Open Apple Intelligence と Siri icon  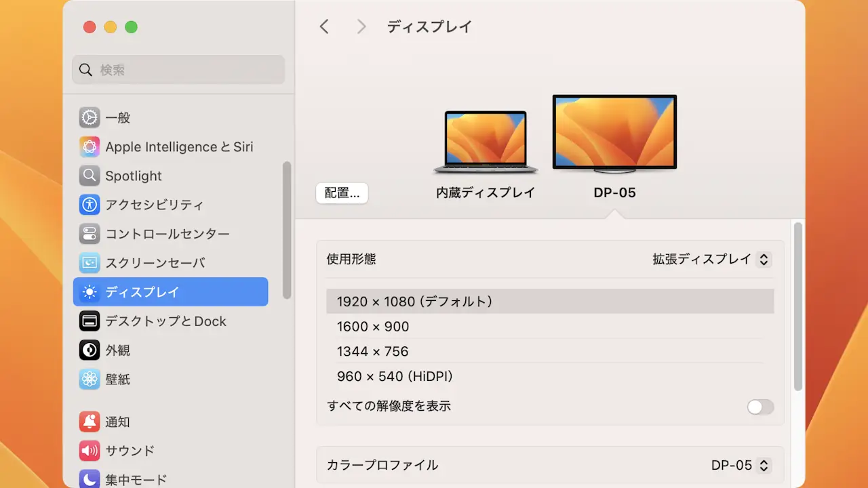click(x=90, y=146)
